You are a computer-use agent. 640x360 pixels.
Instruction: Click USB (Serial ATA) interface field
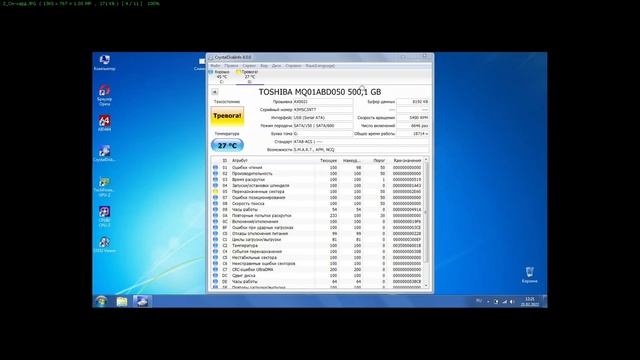pos(323,118)
